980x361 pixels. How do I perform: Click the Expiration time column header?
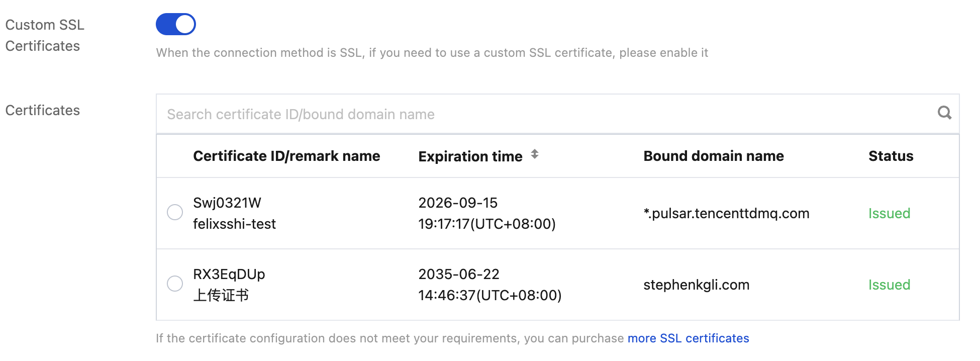pyautogui.click(x=470, y=156)
